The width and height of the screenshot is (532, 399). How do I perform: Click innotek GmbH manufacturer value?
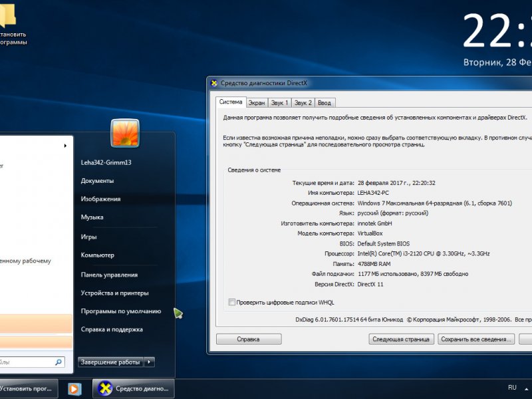click(x=374, y=223)
